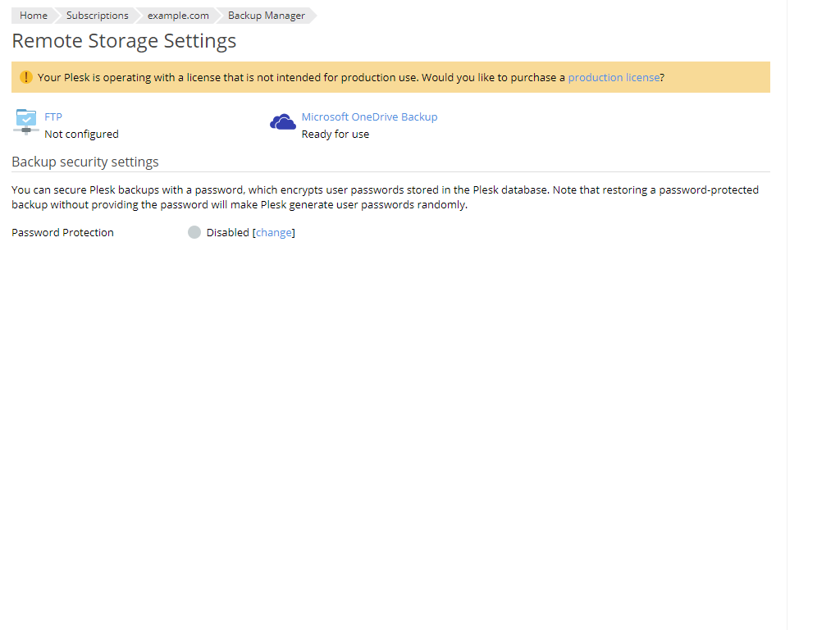Navigate to Home via the breadcrumb
Screen dimensions: 840x630
point(33,15)
